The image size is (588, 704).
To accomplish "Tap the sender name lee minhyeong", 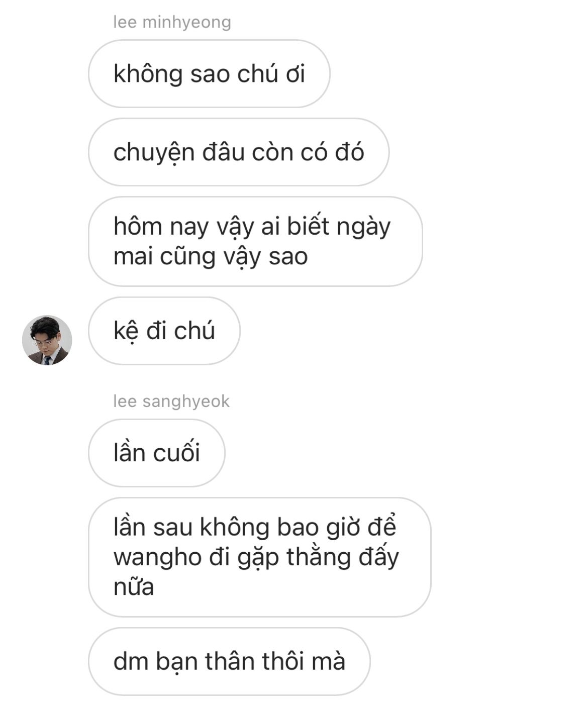I will point(172,22).
